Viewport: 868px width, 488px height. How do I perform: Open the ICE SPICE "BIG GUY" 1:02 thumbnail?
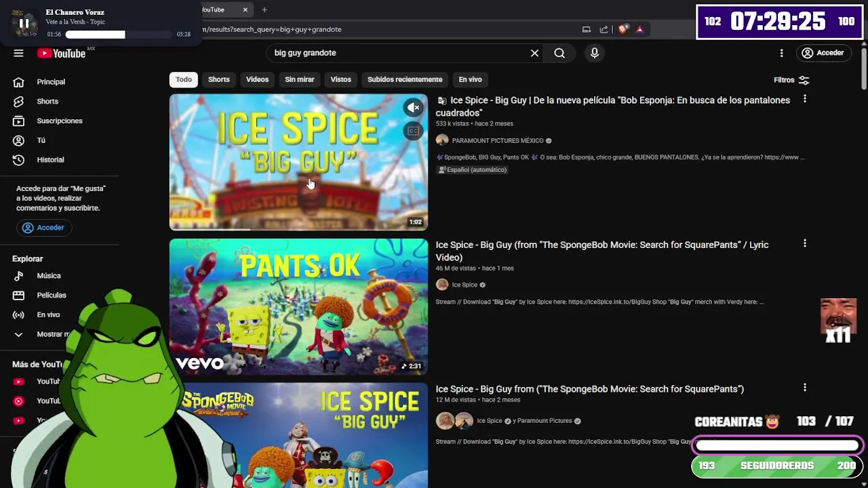pyautogui.click(x=298, y=162)
